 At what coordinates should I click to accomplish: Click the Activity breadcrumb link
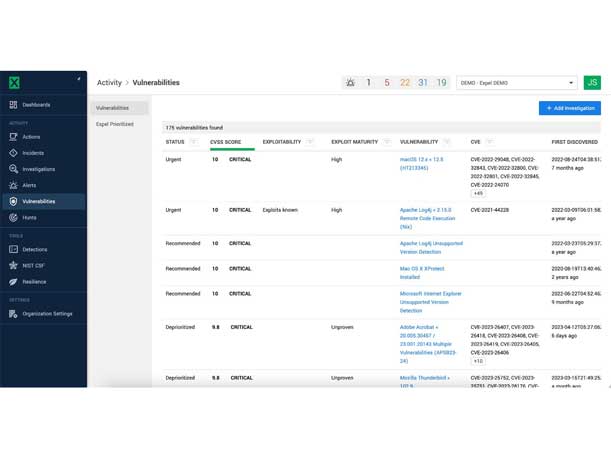point(109,82)
